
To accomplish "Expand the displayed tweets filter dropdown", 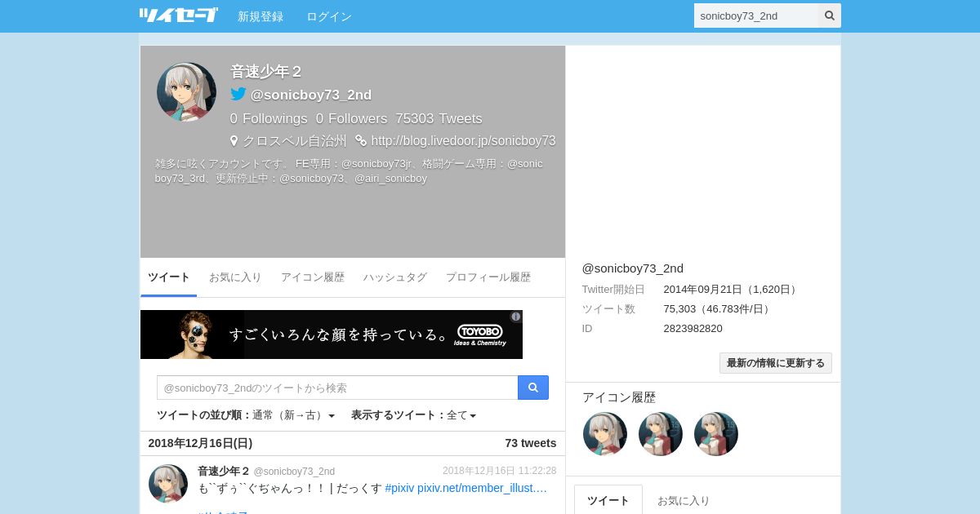I will pyautogui.click(x=414, y=415).
